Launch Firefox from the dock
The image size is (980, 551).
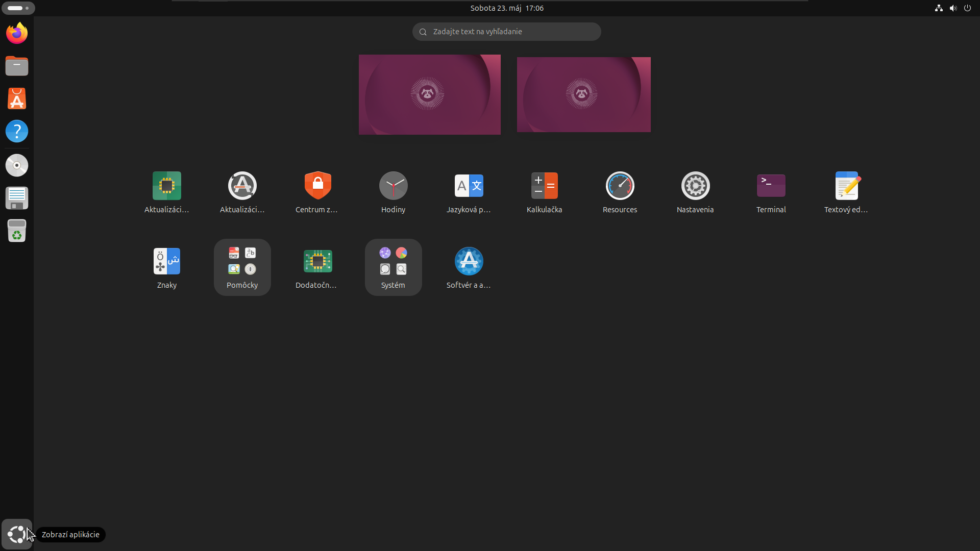pos(17,33)
